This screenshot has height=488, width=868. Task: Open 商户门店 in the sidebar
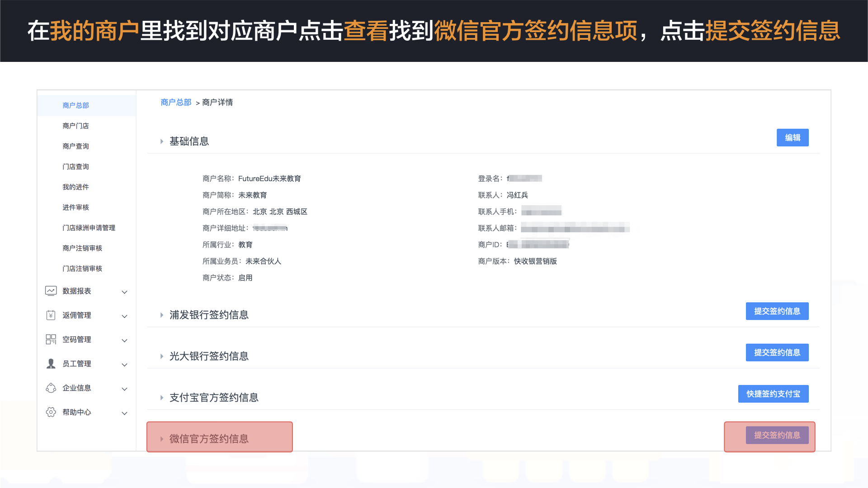76,126
